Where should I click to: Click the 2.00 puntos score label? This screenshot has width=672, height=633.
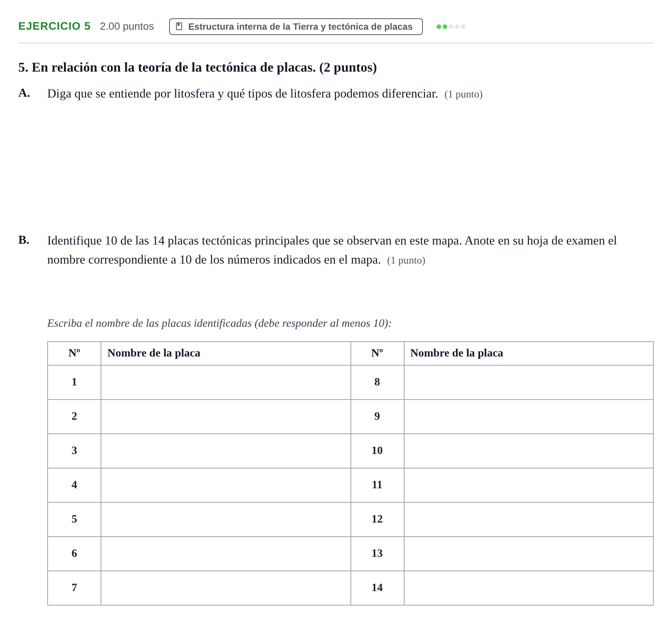[x=127, y=26]
